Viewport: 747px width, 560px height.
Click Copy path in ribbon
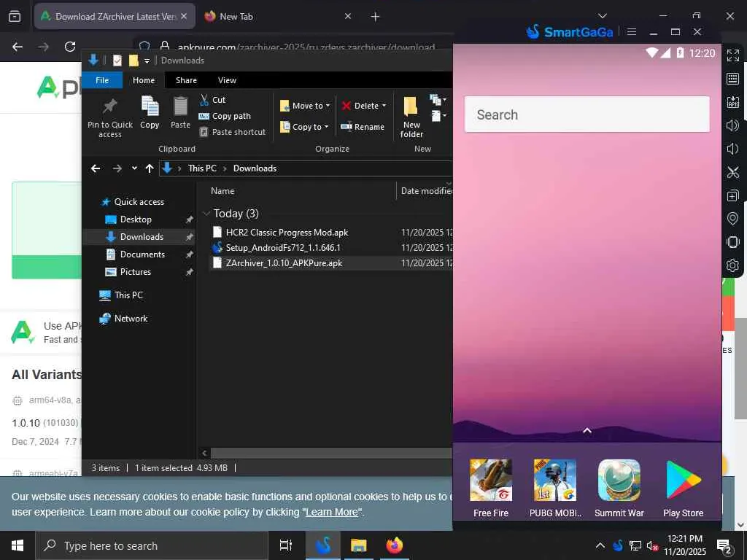(225, 116)
